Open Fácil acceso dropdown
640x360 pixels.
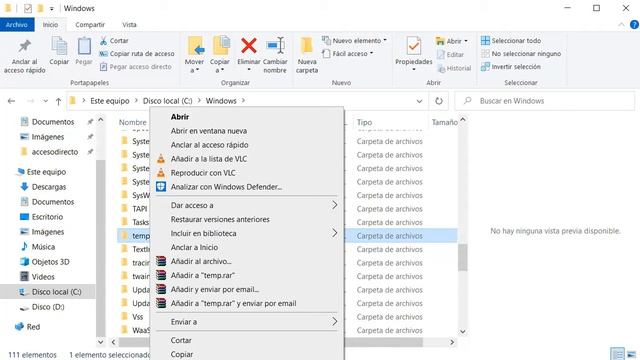click(348, 53)
